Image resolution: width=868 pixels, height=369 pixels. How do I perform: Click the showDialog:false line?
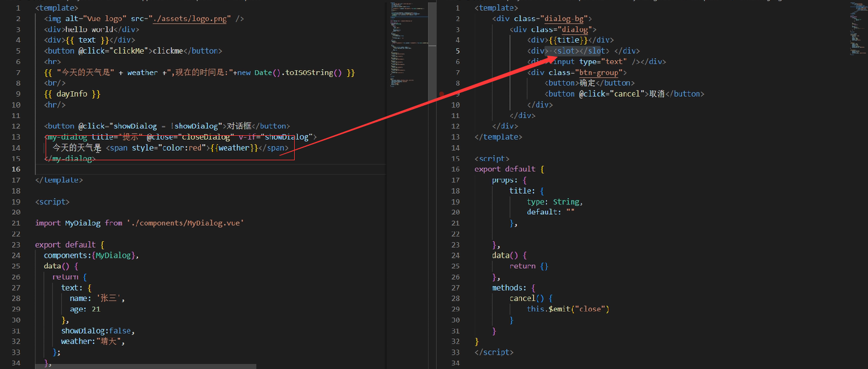tap(98, 331)
